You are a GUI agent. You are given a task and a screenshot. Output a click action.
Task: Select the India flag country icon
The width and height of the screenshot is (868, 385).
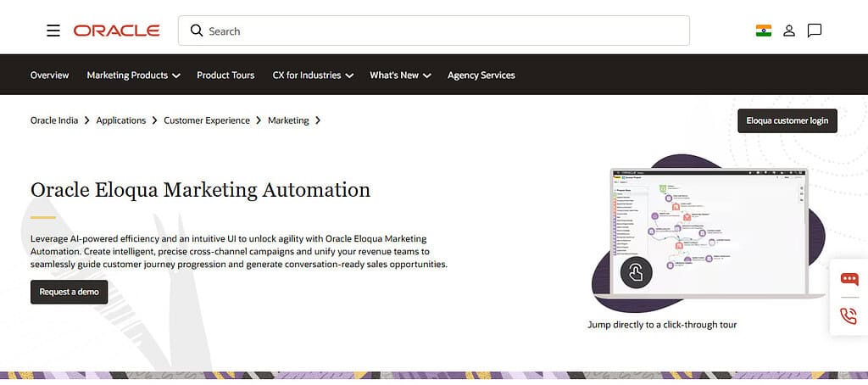[x=764, y=31]
